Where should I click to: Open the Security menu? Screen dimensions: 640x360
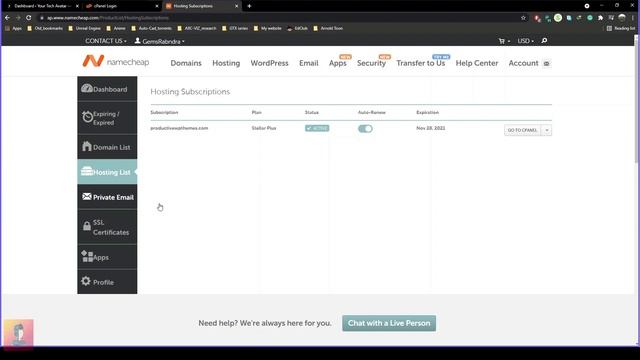point(371,63)
